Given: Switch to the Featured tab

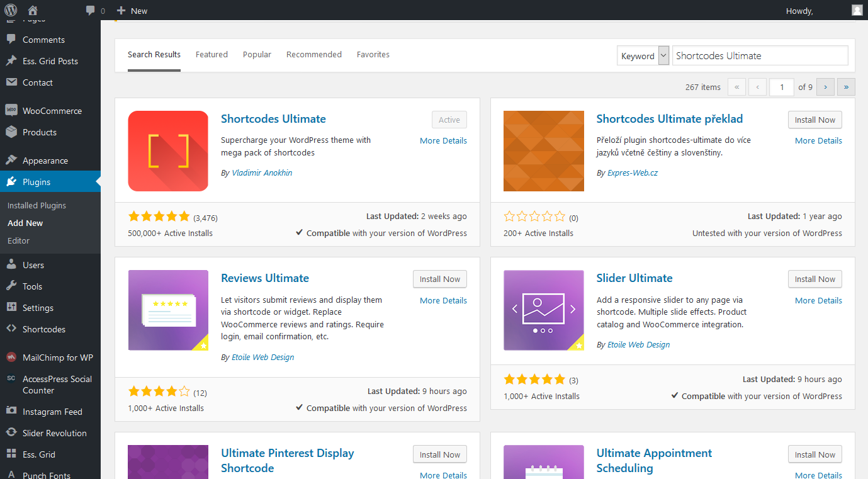Looking at the screenshot, I should (x=211, y=55).
